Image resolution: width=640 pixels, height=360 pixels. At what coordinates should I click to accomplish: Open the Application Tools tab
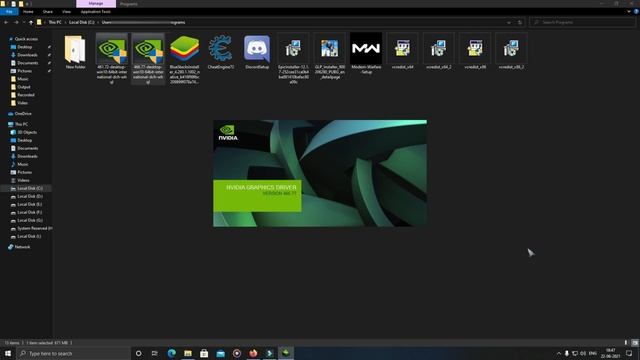pyautogui.click(x=96, y=12)
